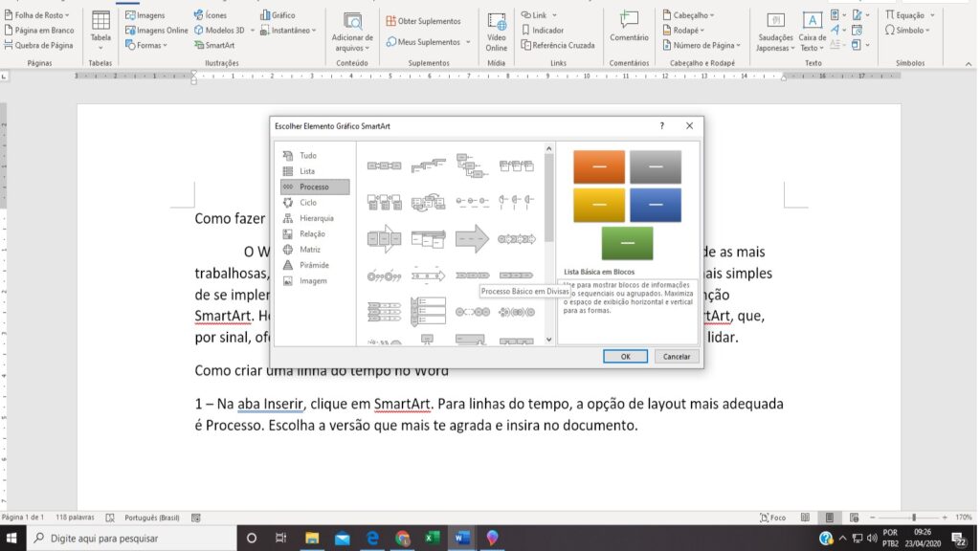Image resolution: width=980 pixels, height=551 pixels.
Task: Click the Foco mode icon
Action: coord(772,518)
